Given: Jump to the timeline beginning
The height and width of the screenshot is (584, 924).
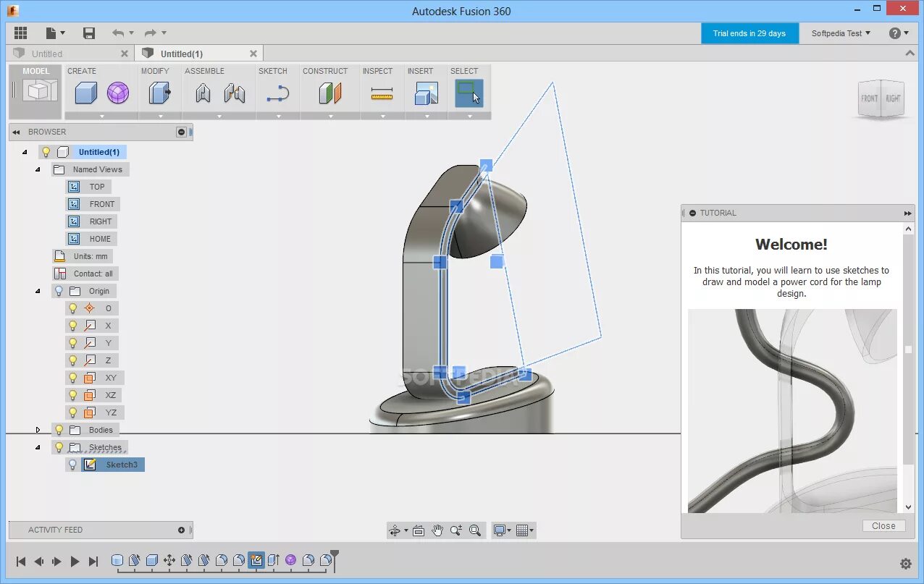Looking at the screenshot, I should (x=21, y=561).
